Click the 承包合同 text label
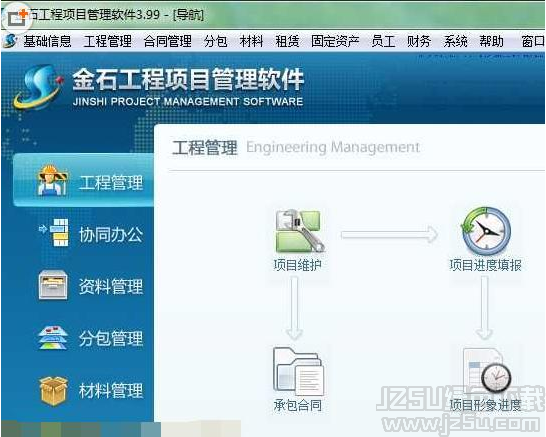This screenshot has height=437, width=546. tap(297, 405)
